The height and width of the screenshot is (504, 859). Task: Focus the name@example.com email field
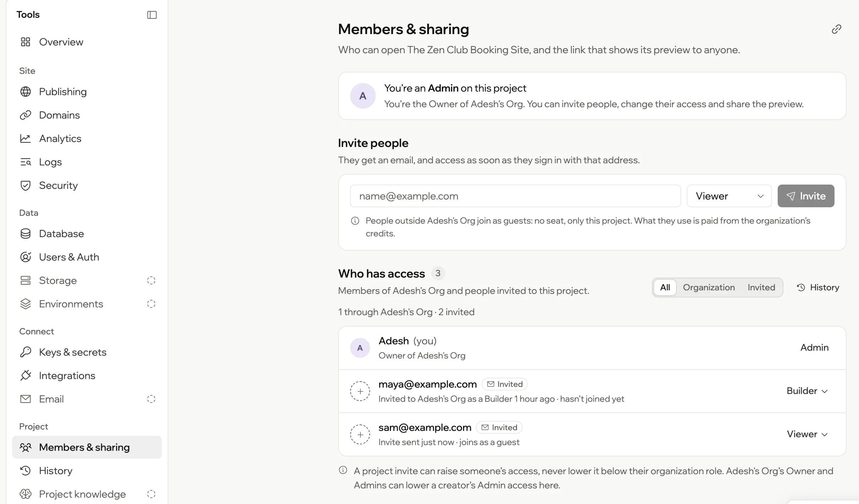tap(515, 196)
